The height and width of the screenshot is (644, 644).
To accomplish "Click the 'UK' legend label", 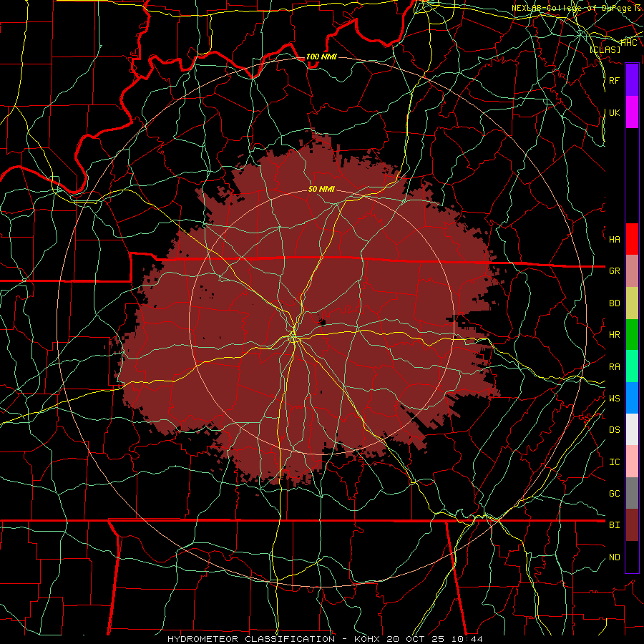I will click(x=615, y=112).
